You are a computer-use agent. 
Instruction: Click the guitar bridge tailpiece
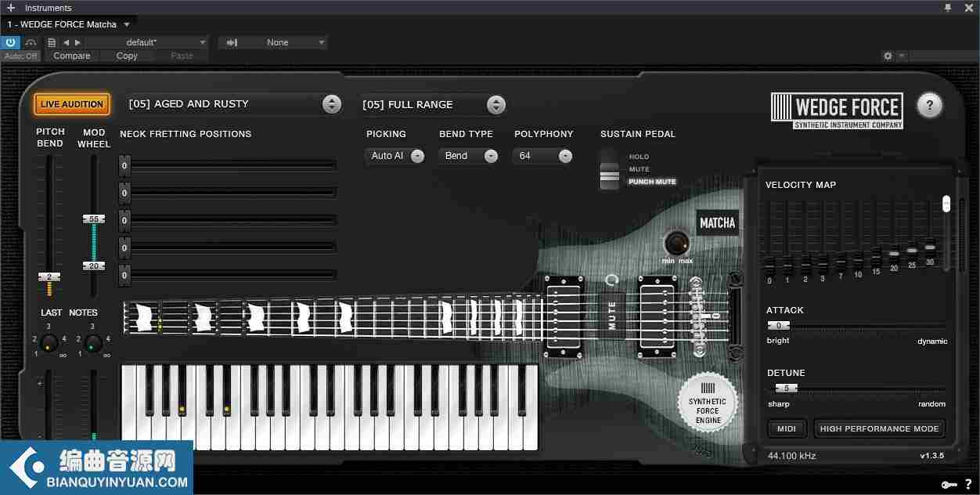pyautogui.click(x=735, y=316)
